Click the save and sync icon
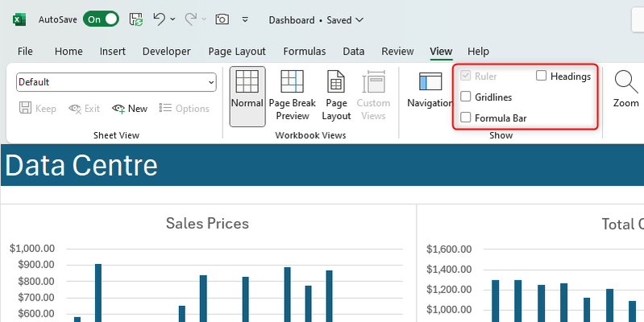This screenshot has width=644, height=322. [136, 19]
